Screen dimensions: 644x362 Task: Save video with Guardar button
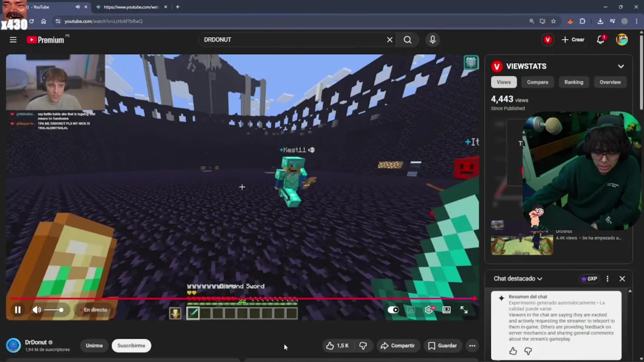tap(442, 345)
